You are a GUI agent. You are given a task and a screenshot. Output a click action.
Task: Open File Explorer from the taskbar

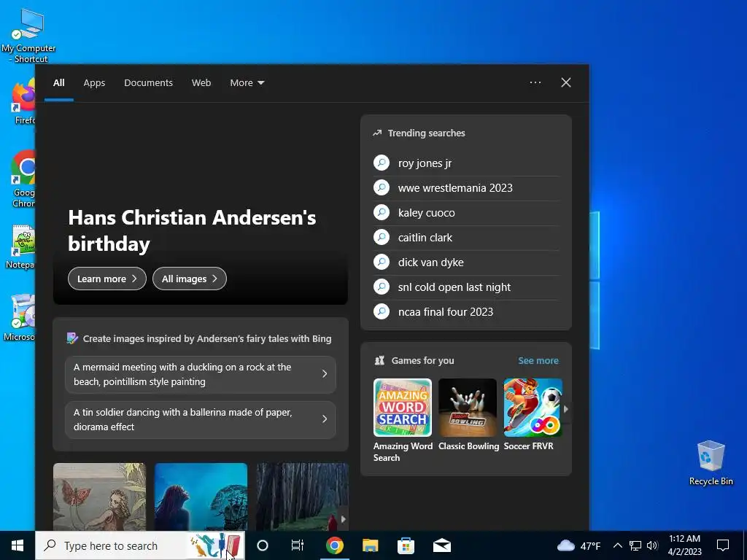[x=370, y=545]
